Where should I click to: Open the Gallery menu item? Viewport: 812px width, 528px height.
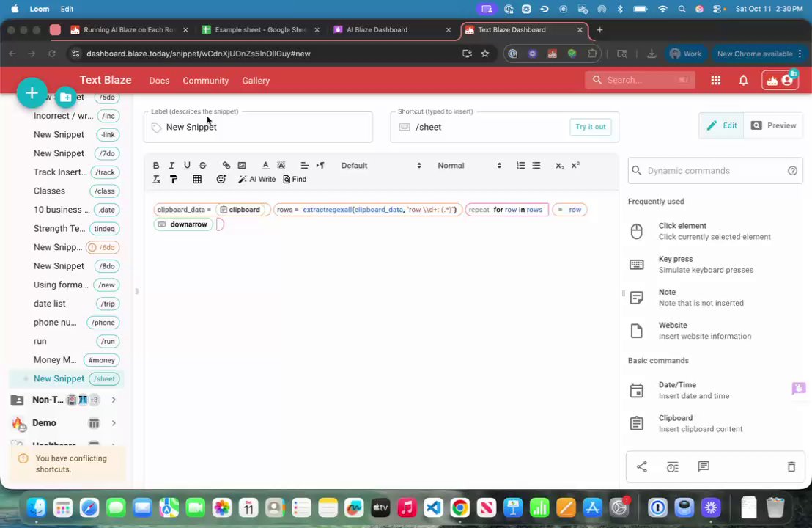coord(256,81)
